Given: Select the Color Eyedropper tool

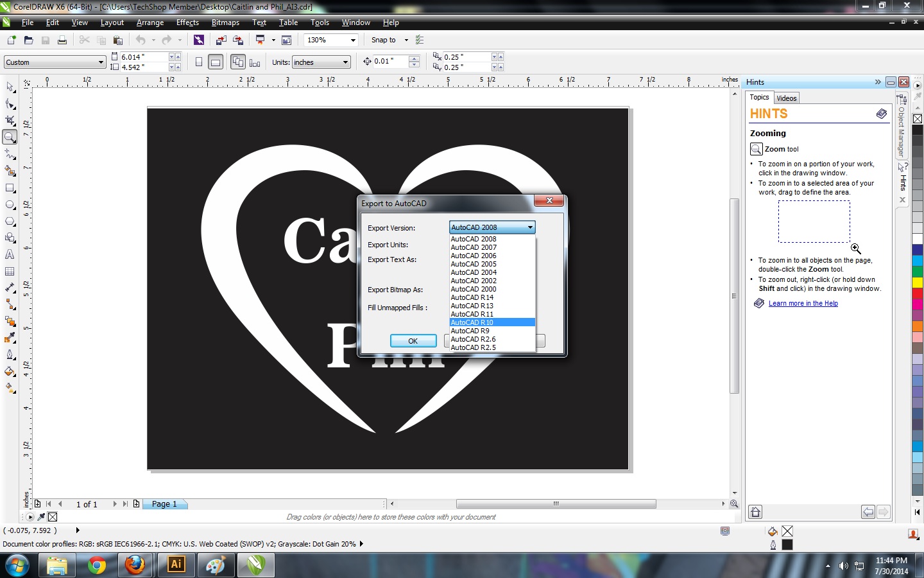Looking at the screenshot, I should click(10, 338).
